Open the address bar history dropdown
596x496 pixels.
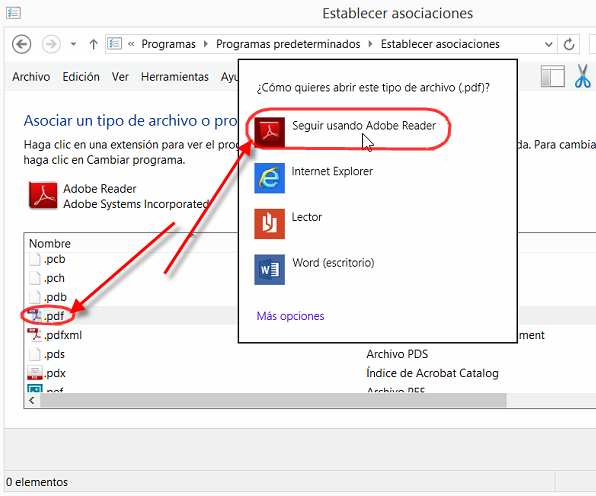coord(548,44)
